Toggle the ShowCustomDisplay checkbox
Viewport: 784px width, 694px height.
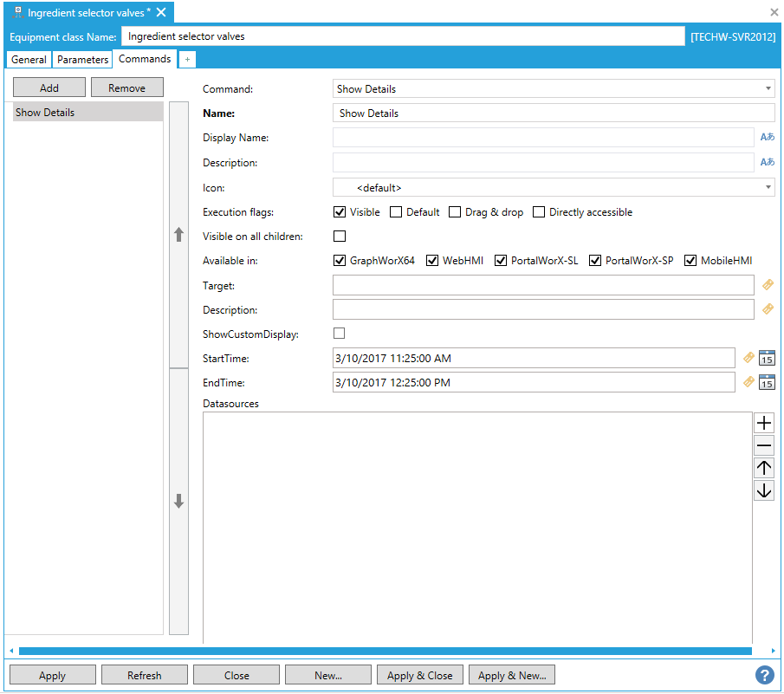[x=340, y=334]
